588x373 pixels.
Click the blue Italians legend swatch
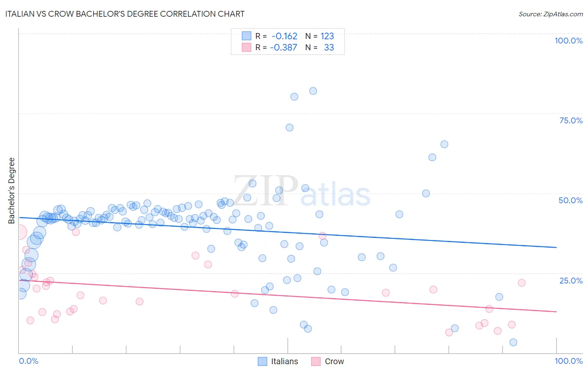(x=262, y=361)
